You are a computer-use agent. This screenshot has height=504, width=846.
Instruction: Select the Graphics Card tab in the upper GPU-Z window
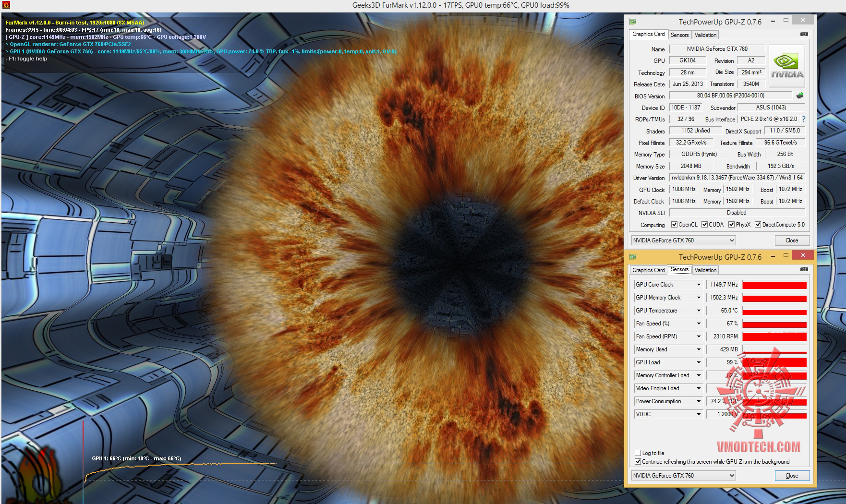648,34
